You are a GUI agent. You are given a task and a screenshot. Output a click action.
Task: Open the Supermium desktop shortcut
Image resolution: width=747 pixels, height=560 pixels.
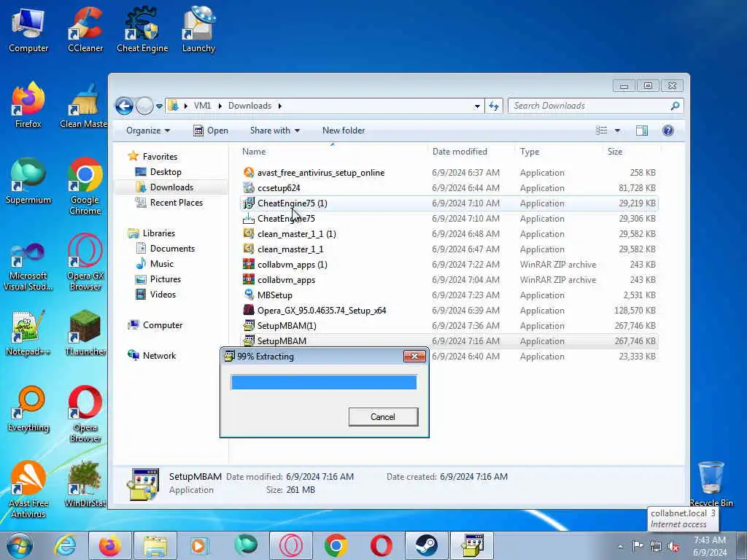click(28, 181)
